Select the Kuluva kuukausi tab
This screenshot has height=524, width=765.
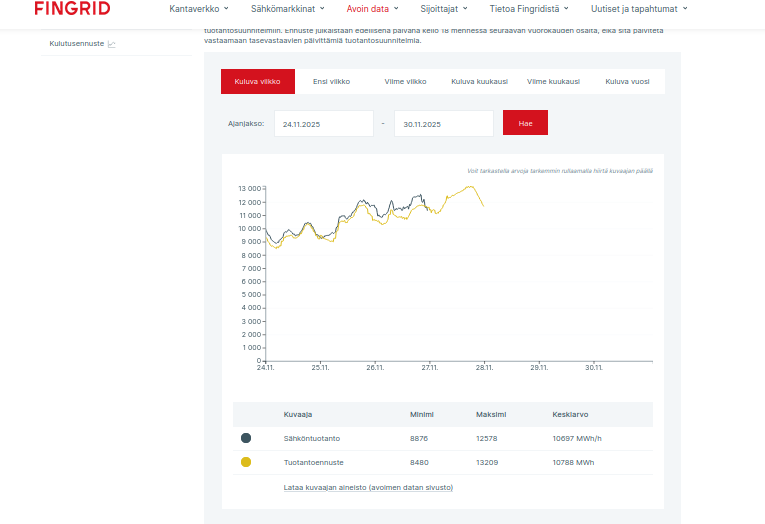point(479,82)
